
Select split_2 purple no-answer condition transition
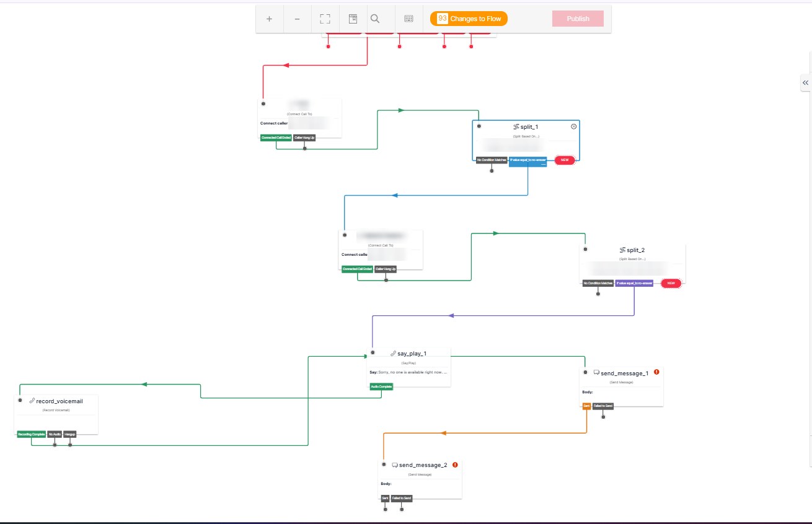tap(634, 283)
